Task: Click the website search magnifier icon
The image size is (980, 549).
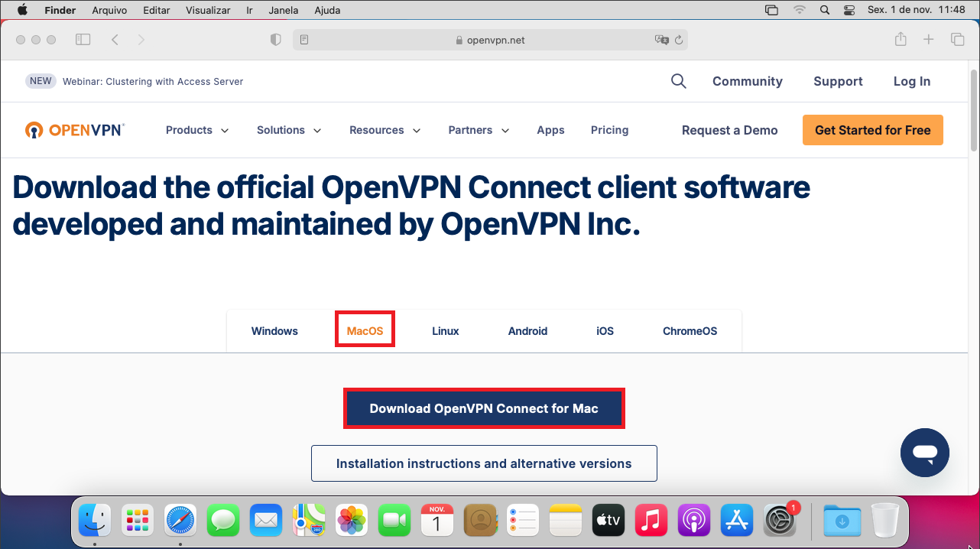Action: [x=679, y=81]
